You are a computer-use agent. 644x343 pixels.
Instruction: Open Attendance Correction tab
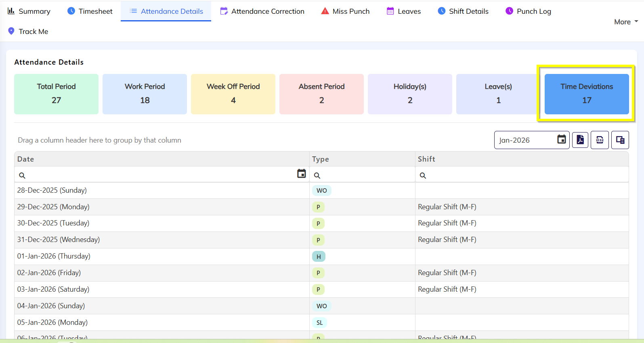[262, 11]
